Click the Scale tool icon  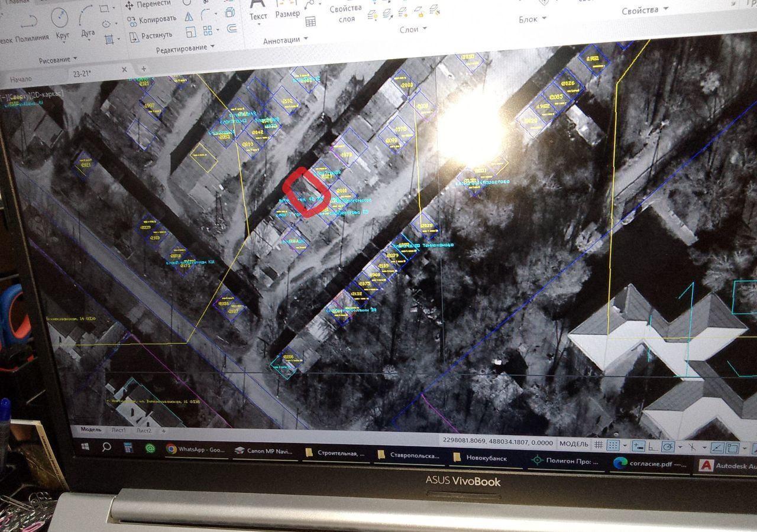pos(190,31)
